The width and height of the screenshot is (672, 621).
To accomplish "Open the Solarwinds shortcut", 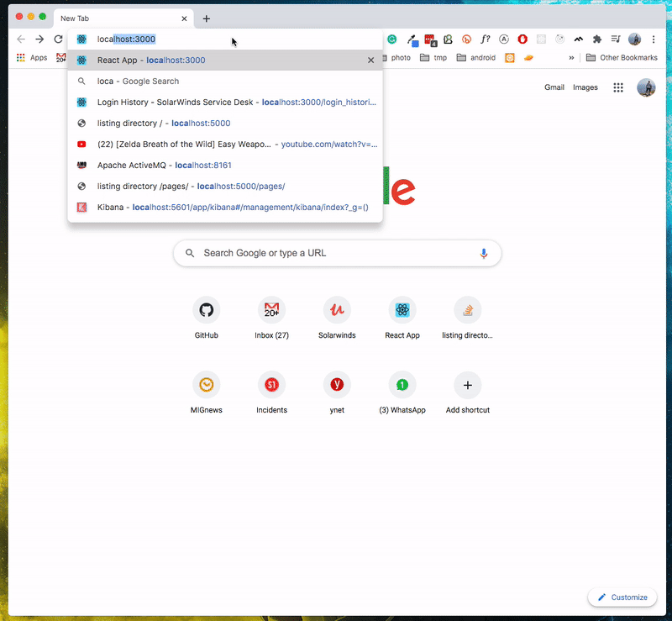I will [x=337, y=318].
